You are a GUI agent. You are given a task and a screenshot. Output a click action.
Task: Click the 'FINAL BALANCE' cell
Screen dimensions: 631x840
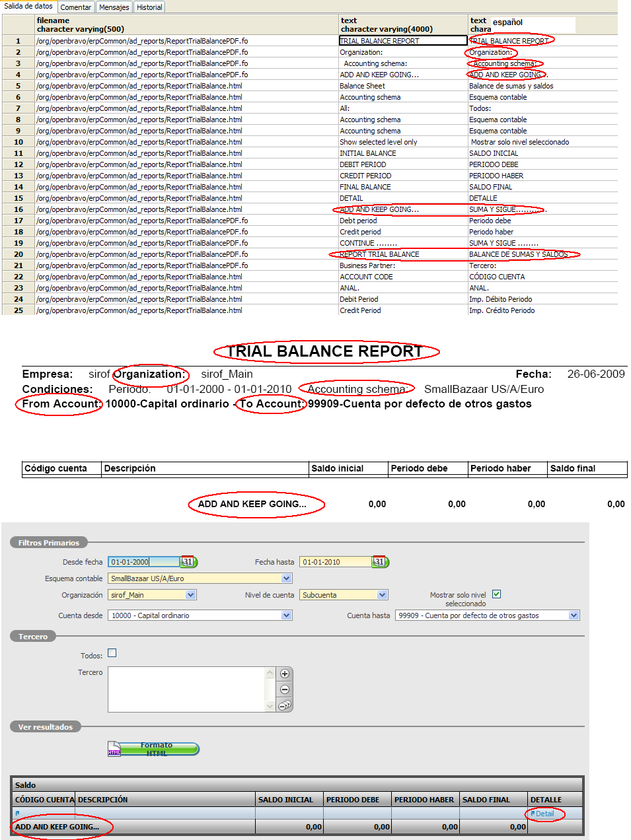click(402, 187)
